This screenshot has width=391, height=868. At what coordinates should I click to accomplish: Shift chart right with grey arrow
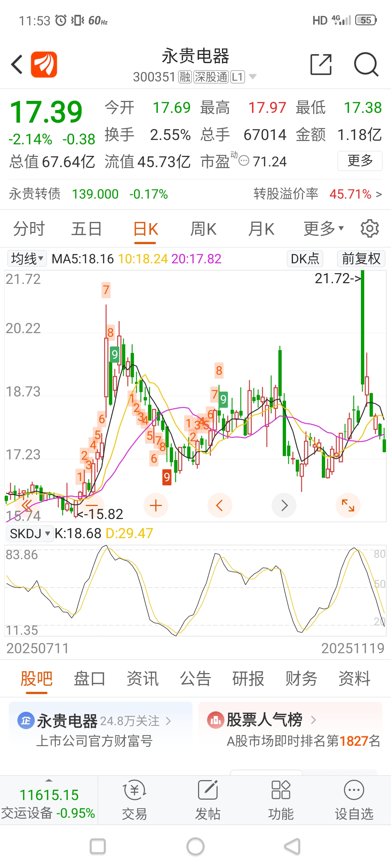click(284, 505)
